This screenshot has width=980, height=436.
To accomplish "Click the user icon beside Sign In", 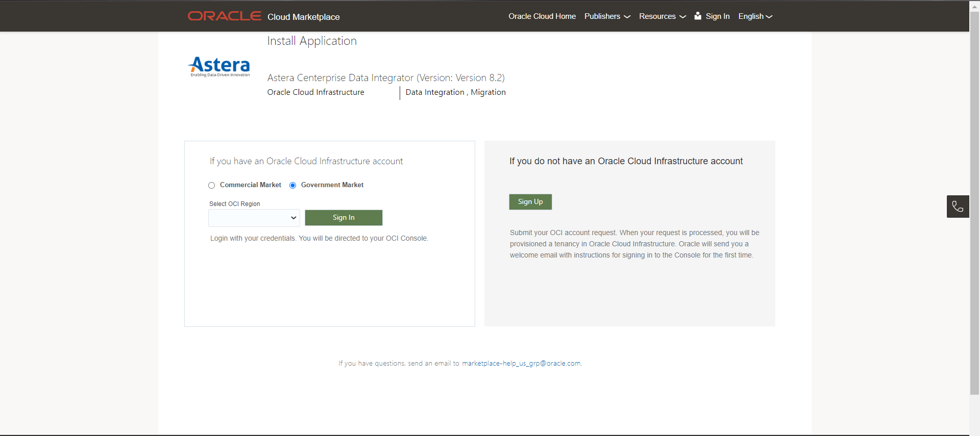I will pyautogui.click(x=698, y=16).
